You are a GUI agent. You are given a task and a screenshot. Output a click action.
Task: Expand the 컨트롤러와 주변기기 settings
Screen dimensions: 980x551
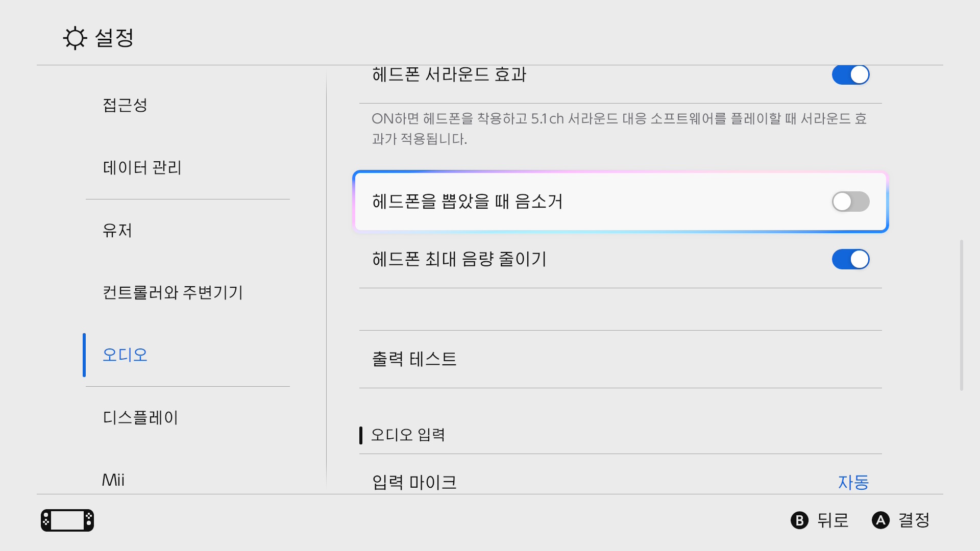click(x=174, y=293)
